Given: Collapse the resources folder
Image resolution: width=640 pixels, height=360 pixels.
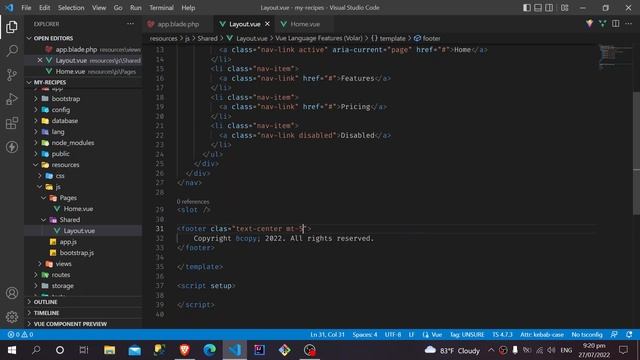Looking at the screenshot, I should pyautogui.click(x=36, y=165).
